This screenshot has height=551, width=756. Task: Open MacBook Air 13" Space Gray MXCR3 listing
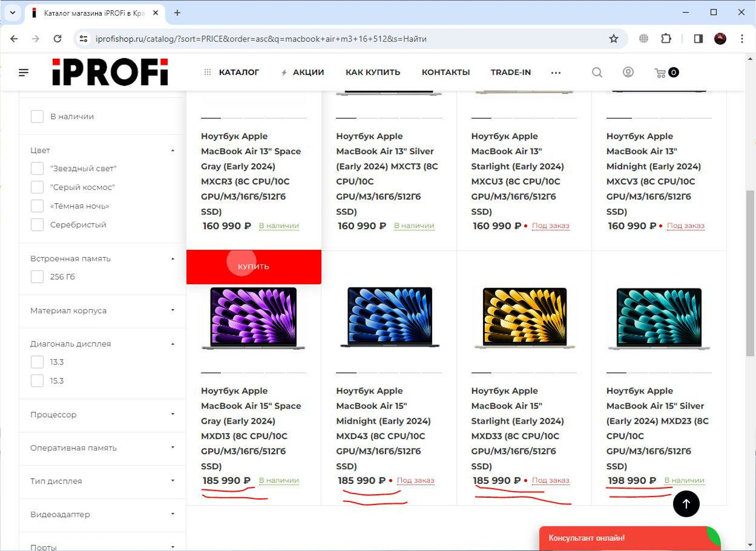tap(251, 174)
